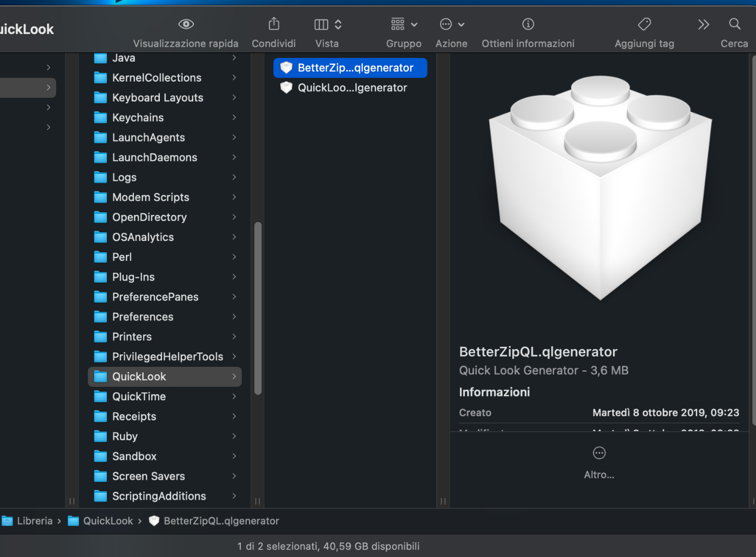
Task: Toggle Vista view switcher arrows
Action: [338, 24]
